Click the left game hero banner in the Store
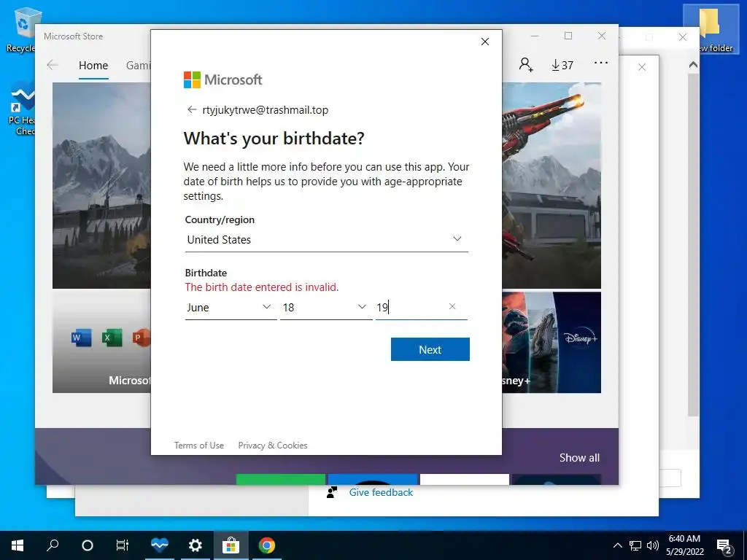The height and width of the screenshot is (560, 747). [x=101, y=186]
